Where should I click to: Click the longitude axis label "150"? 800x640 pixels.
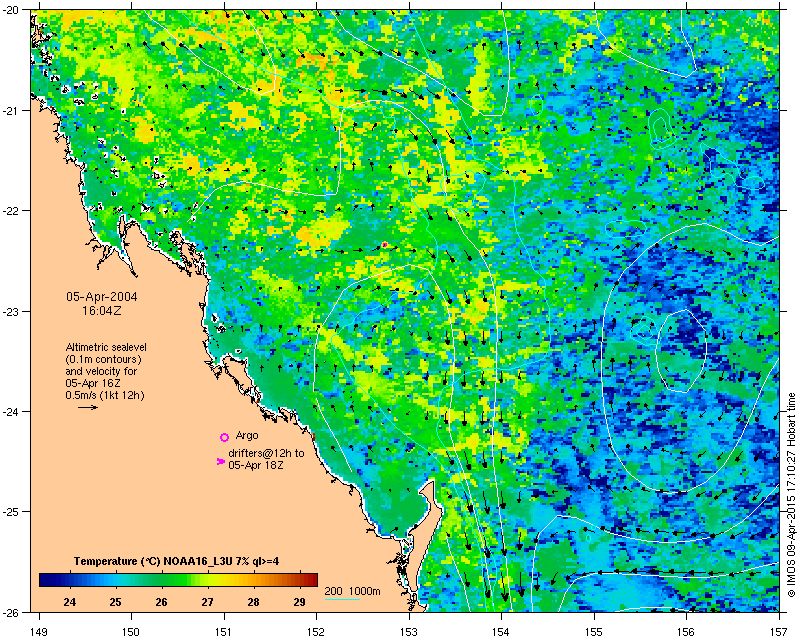132,632
